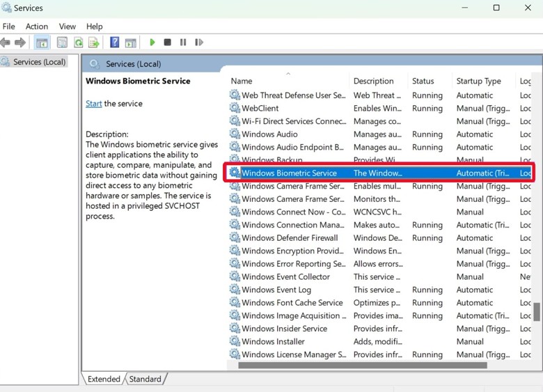
Task: Pause service with pause icon
Action: [x=183, y=42]
